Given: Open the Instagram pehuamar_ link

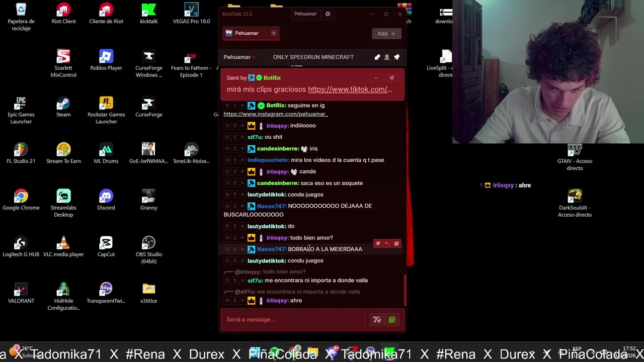Looking at the screenshot, I should click(276, 114).
